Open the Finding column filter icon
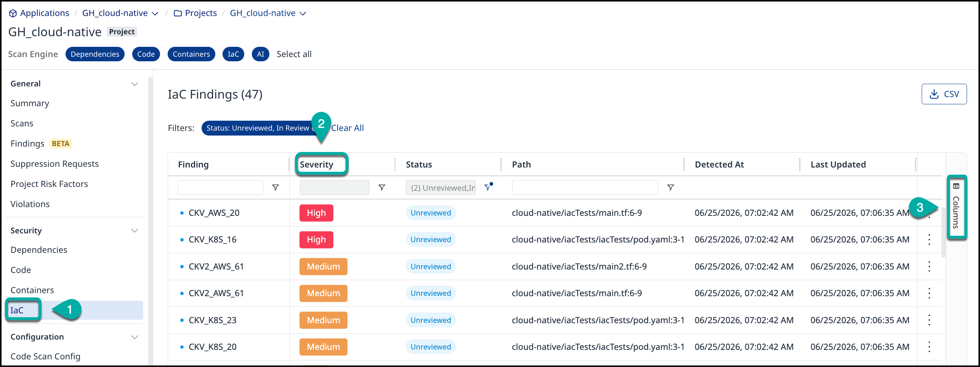 click(x=275, y=187)
